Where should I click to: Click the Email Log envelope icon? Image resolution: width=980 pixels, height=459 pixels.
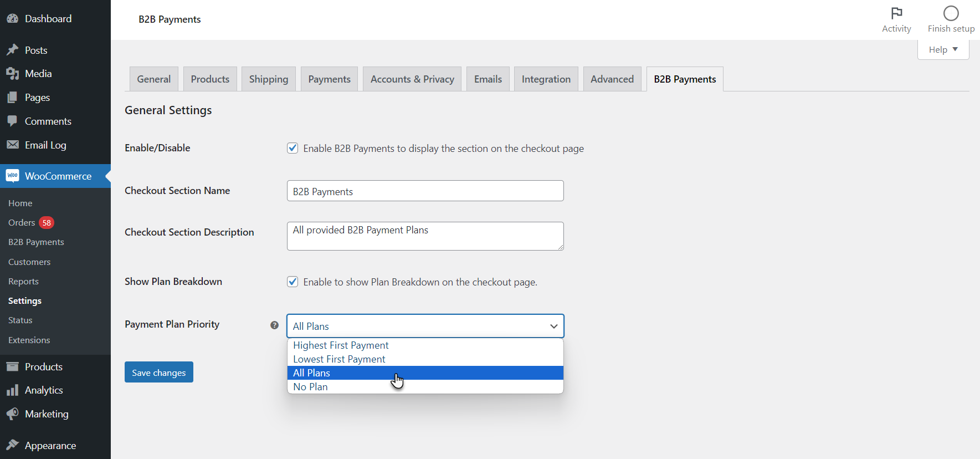tap(12, 145)
